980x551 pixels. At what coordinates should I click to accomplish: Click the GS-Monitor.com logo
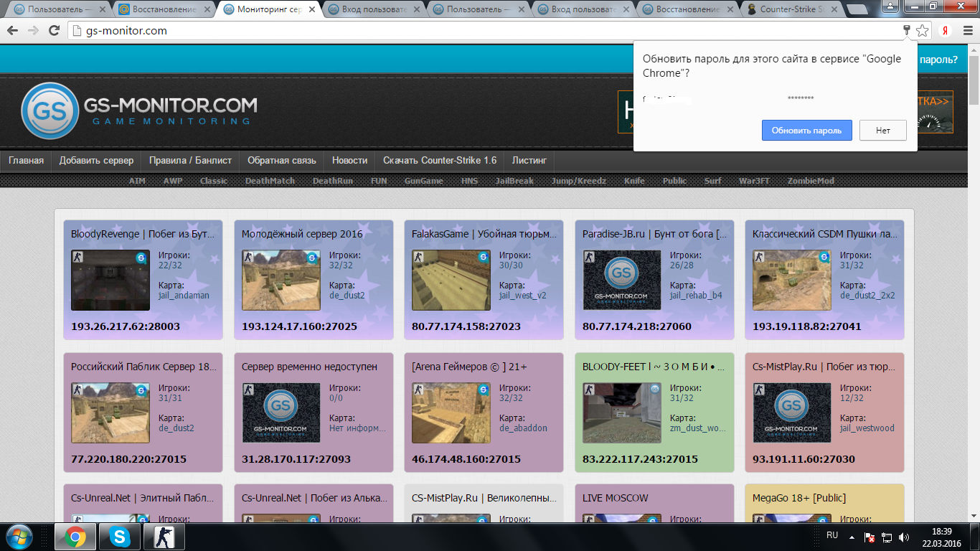139,110
